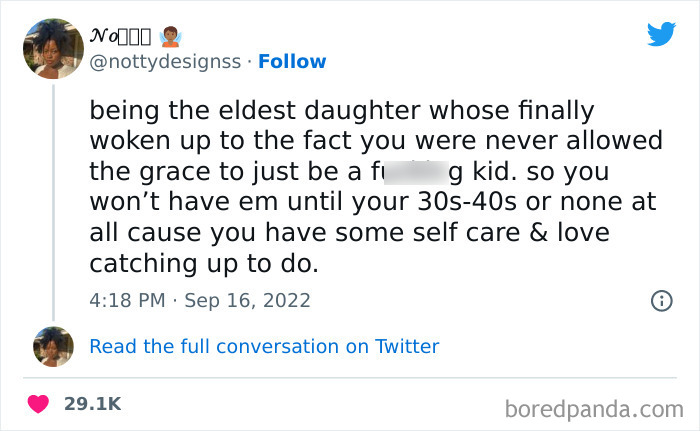The image size is (700, 431).
Task: Click the tweet's first line about eldest daughter
Action: click(x=342, y=110)
